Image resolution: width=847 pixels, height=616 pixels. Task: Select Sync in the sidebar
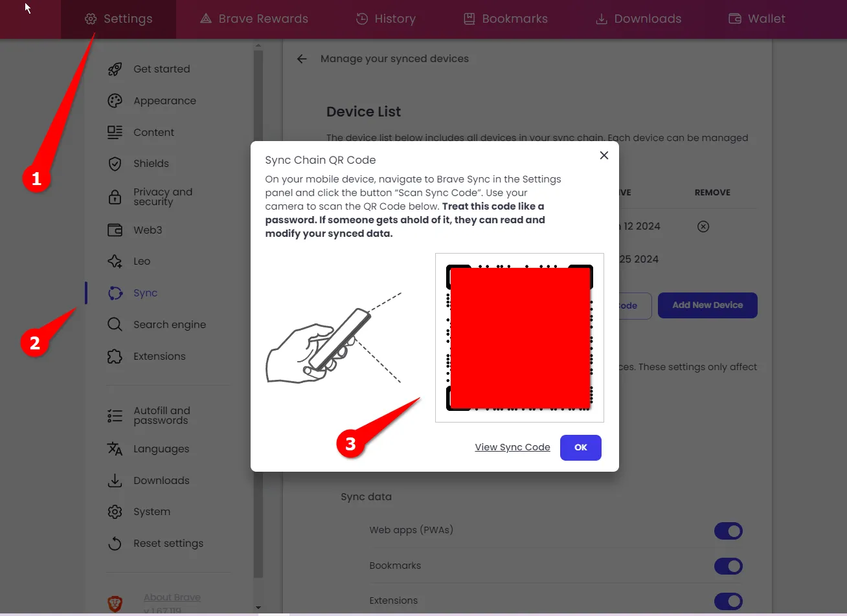tap(145, 293)
